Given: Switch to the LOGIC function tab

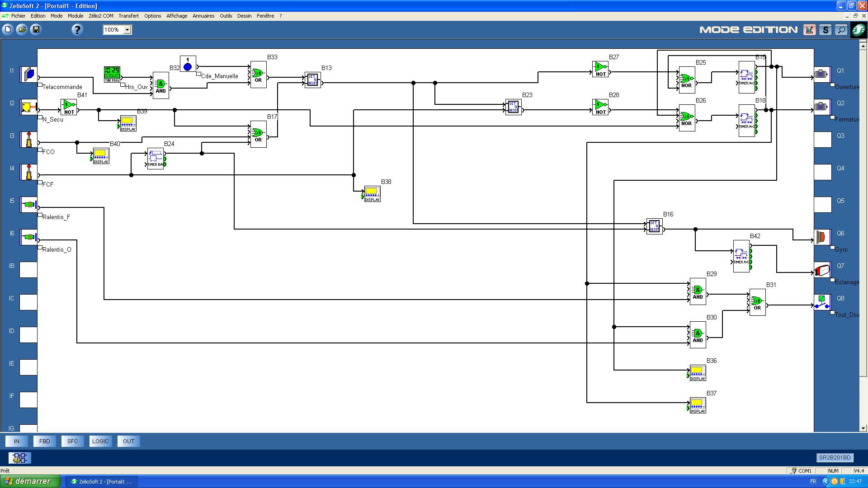Looking at the screenshot, I should click(100, 441).
